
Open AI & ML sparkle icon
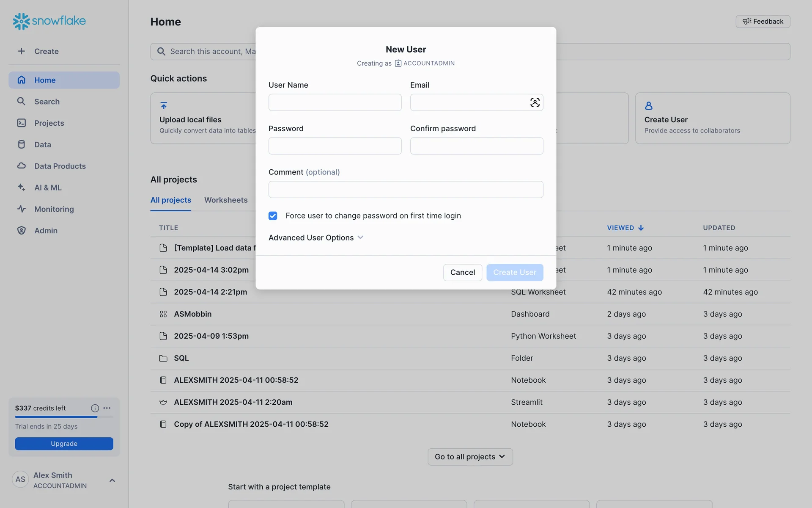21,187
